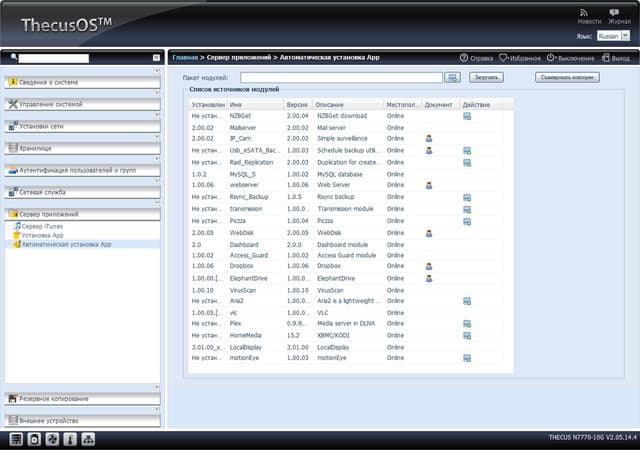Install Aria2 via its action icon
Image resolution: width=640 pixels, height=450 pixels.
pyautogui.click(x=467, y=301)
